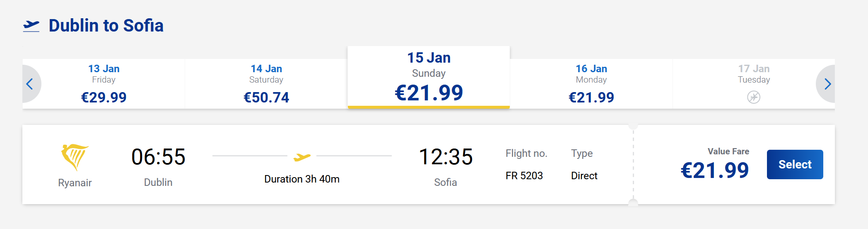Click the Ryanair harp logo
This screenshot has width=868, height=229.
(75, 157)
